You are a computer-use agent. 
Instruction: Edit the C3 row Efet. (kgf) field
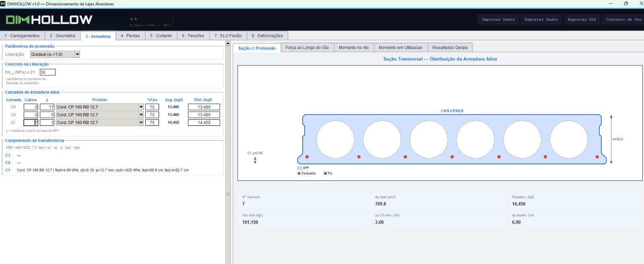click(x=204, y=107)
